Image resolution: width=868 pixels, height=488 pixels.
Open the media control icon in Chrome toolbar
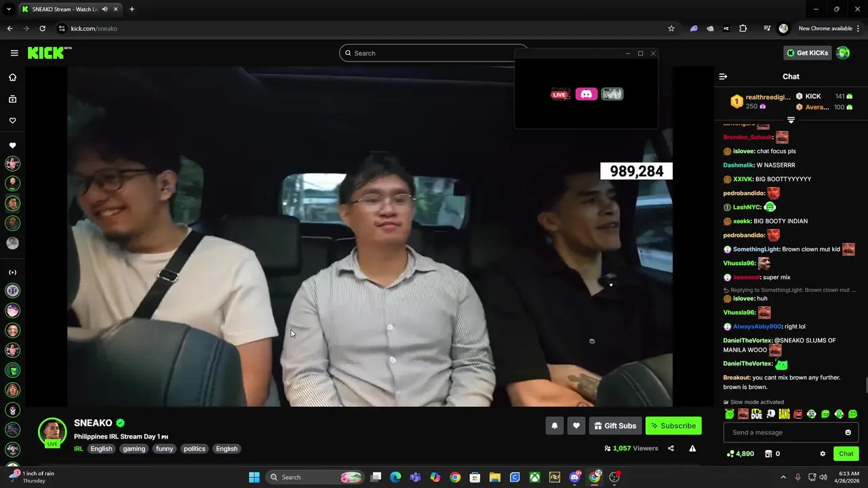[x=767, y=28]
